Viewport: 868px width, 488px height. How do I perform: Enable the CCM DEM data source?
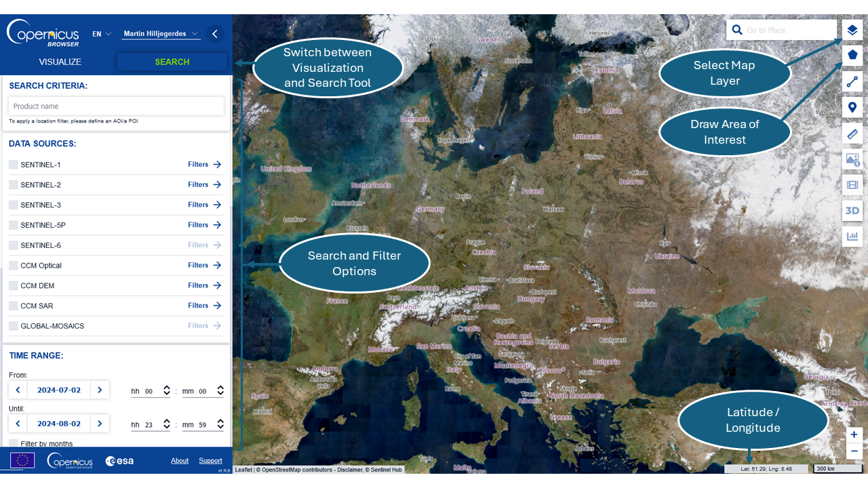pos(14,286)
